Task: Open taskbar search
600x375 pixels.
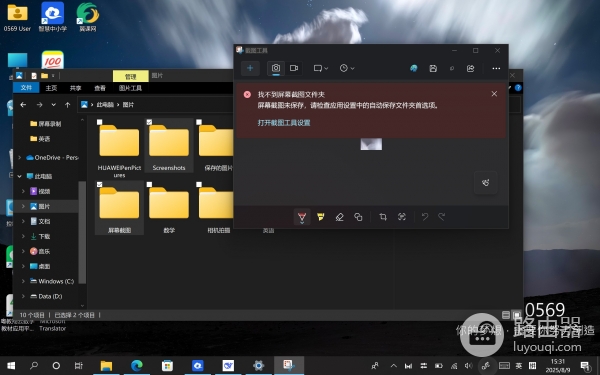Action: pyautogui.click(x=34, y=366)
